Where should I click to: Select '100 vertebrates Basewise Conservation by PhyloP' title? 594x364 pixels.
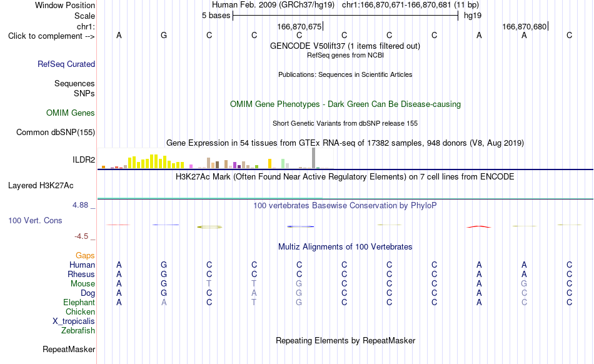click(x=345, y=205)
